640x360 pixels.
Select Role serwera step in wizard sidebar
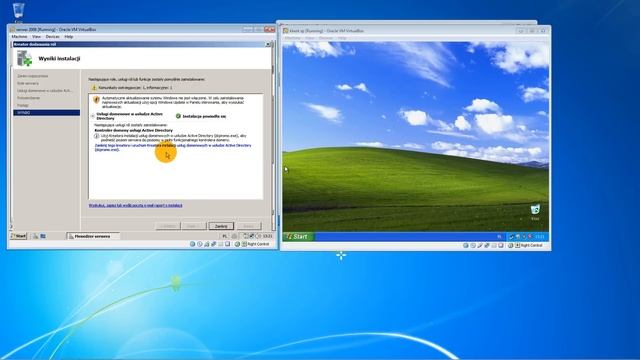pyautogui.click(x=28, y=83)
